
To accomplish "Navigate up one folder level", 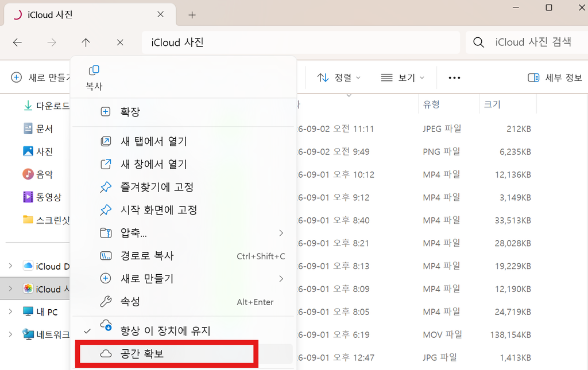I will pos(86,42).
